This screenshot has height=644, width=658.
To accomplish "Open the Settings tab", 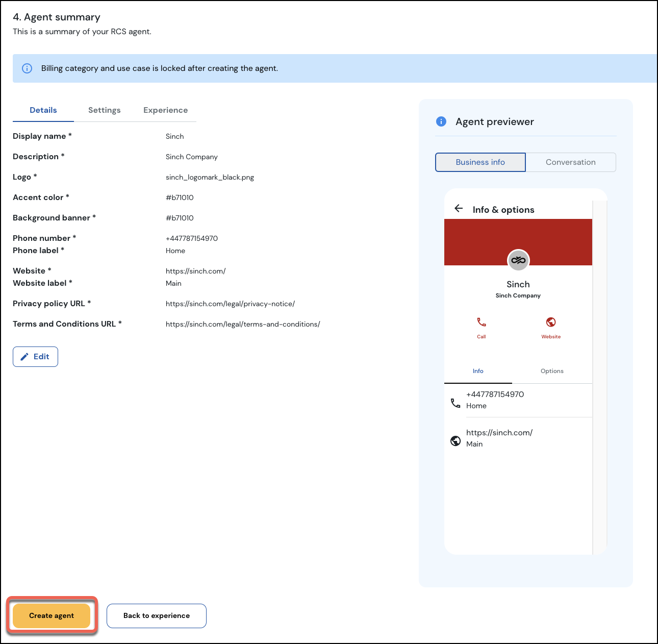I will pyautogui.click(x=104, y=110).
